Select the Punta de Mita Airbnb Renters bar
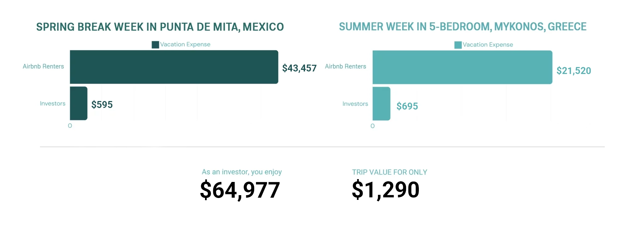 [174, 67]
